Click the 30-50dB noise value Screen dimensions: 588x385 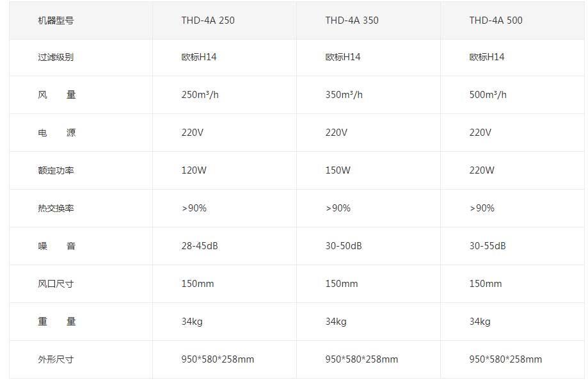(344, 246)
